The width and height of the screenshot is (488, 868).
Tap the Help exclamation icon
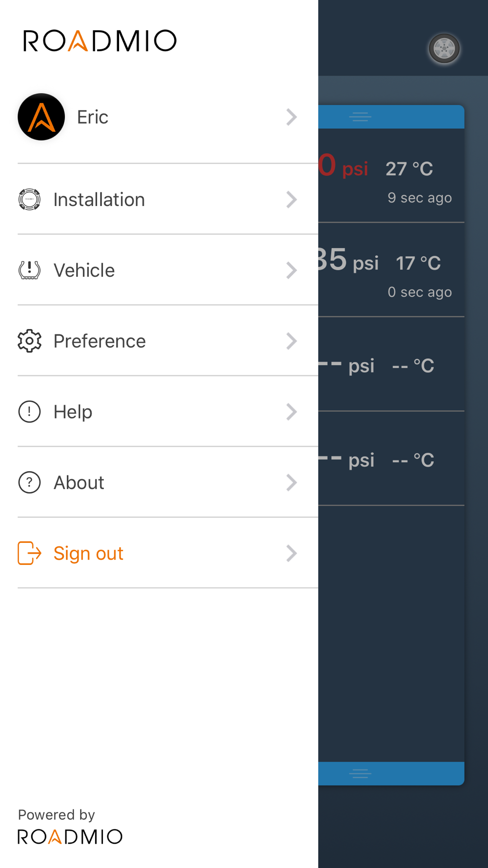[29, 412]
